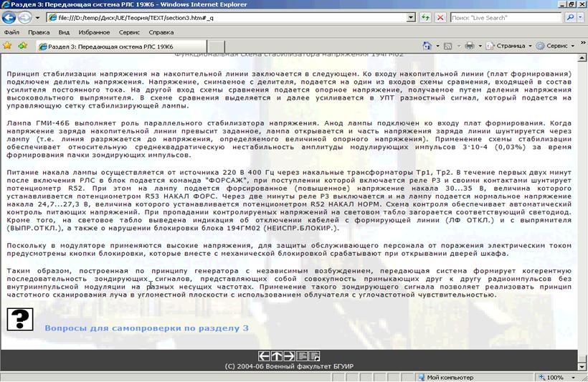Click the Add to Favorites icon
Screen dimensions: 588x382
(x=22, y=46)
